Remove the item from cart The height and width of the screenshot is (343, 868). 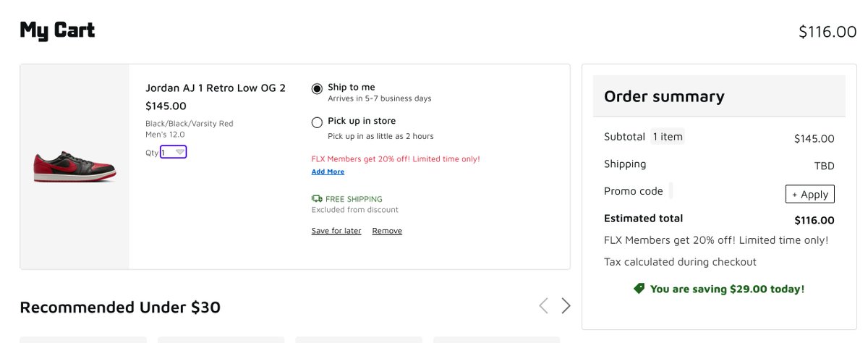[387, 231]
